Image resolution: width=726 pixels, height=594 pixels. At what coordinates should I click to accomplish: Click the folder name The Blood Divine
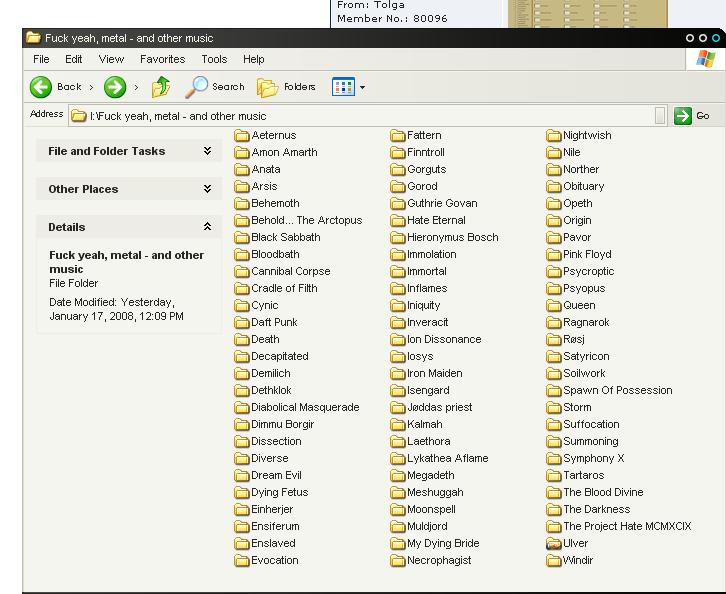pos(603,492)
